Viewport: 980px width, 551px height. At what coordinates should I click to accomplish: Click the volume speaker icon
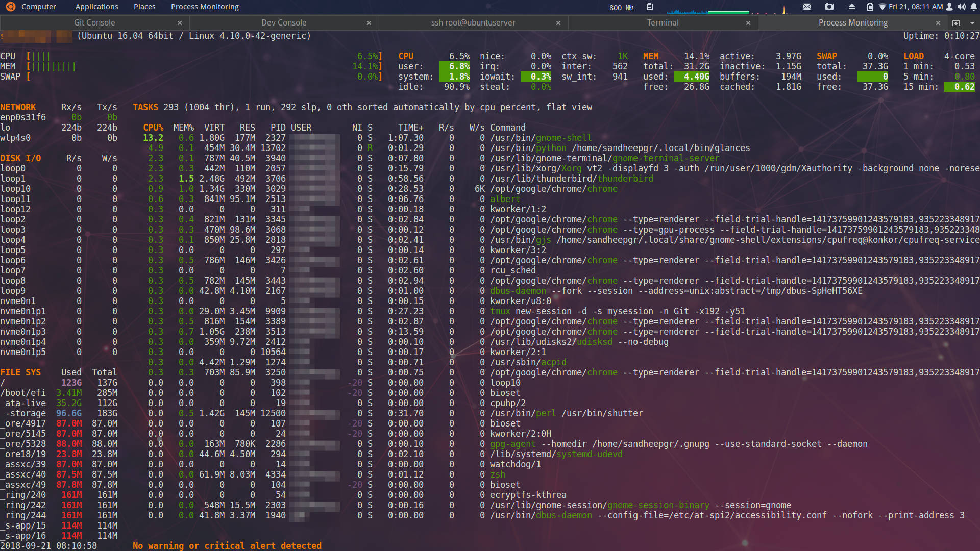(x=962, y=7)
